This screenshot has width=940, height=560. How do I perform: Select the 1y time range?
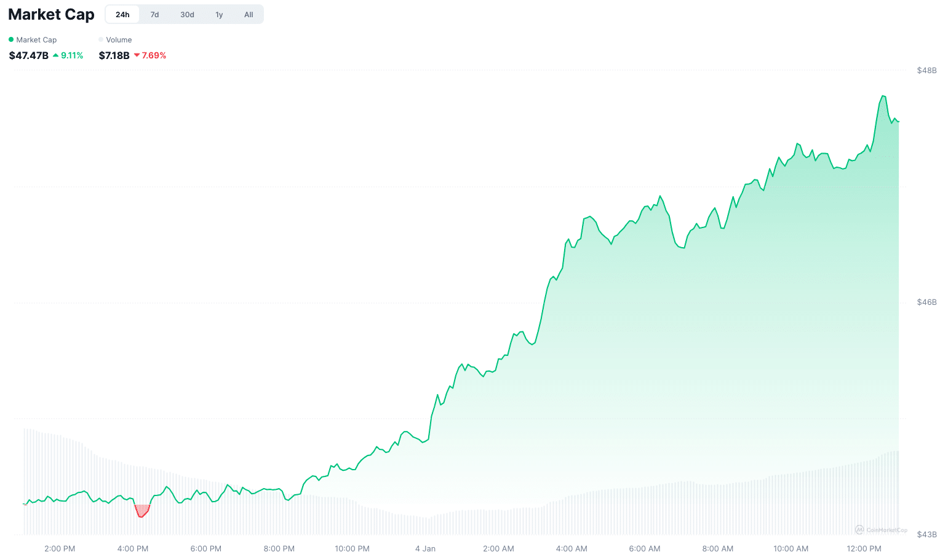coord(218,14)
